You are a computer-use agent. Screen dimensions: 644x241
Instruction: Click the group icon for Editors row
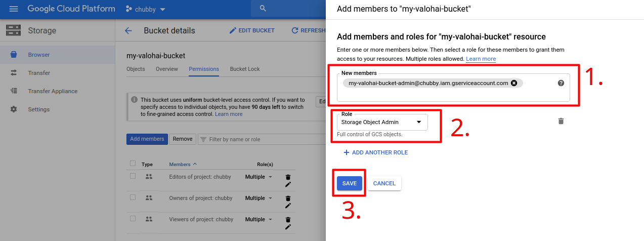coord(149,177)
